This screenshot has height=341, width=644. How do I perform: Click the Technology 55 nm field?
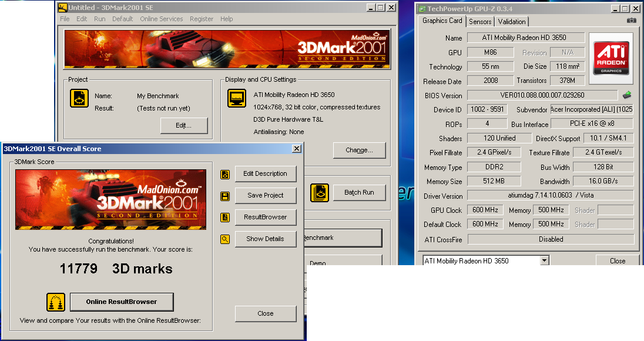pyautogui.click(x=491, y=66)
